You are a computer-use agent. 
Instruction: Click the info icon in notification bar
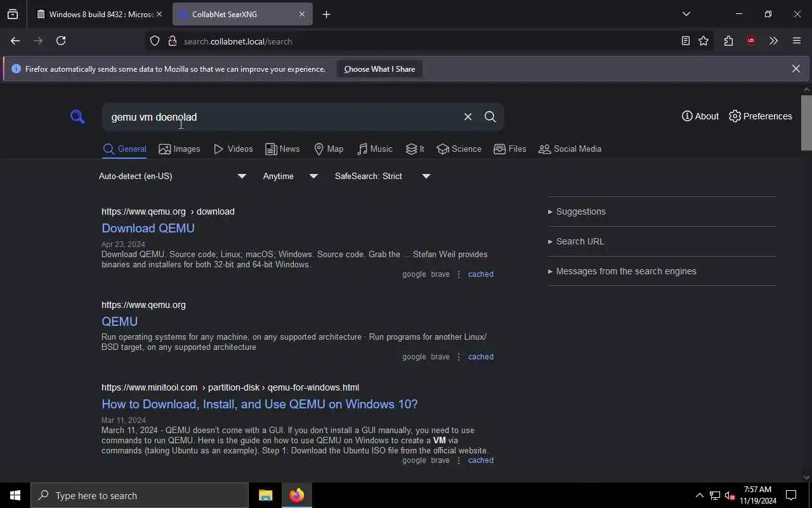[x=16, y=69]
